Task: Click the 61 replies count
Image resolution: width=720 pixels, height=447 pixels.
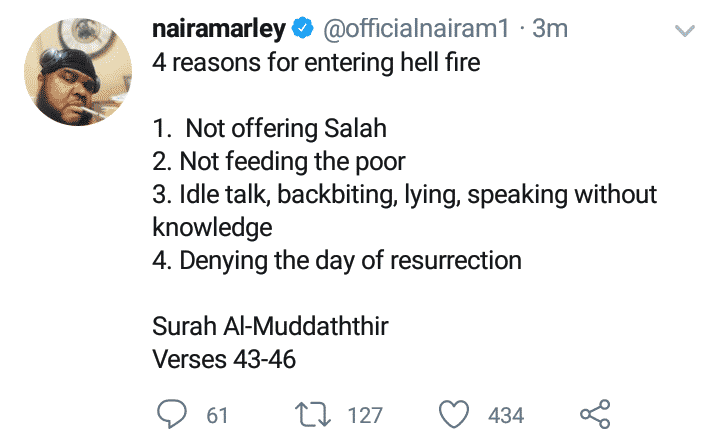Action: (217, 414)
